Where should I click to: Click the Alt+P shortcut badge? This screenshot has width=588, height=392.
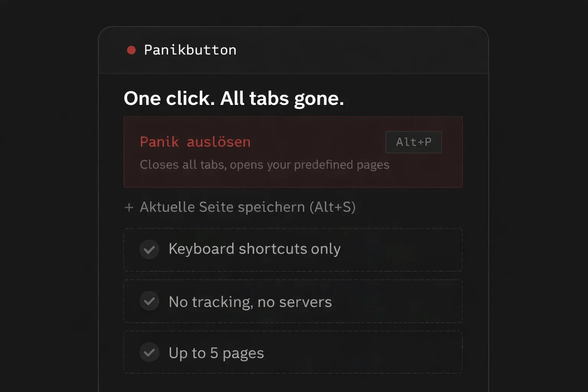click(413, 142)
